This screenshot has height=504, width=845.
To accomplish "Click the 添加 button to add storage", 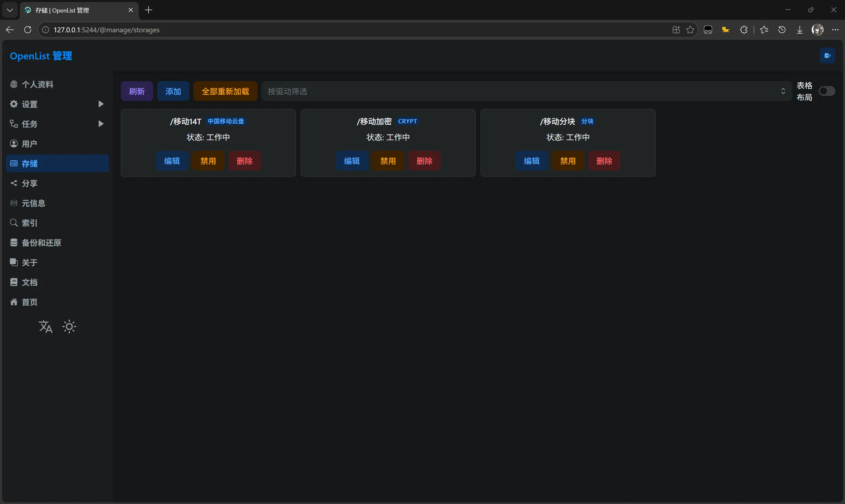I will [173, 91].
